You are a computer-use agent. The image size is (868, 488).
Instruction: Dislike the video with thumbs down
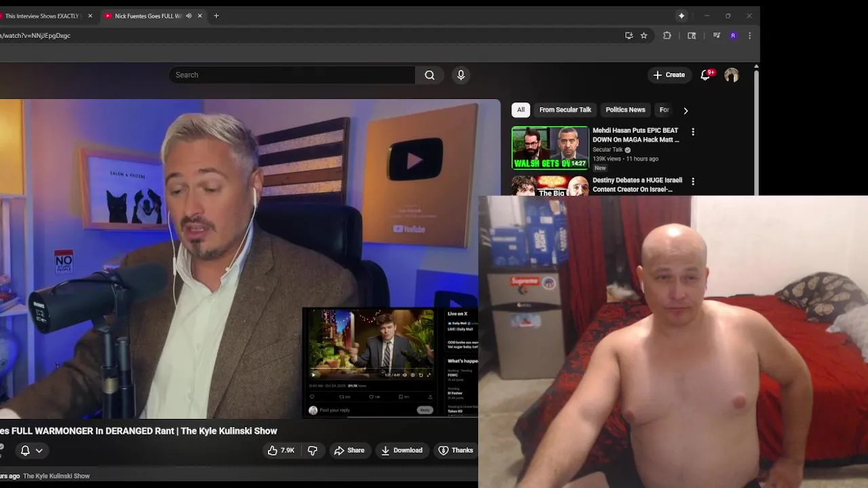pos(313,450)
